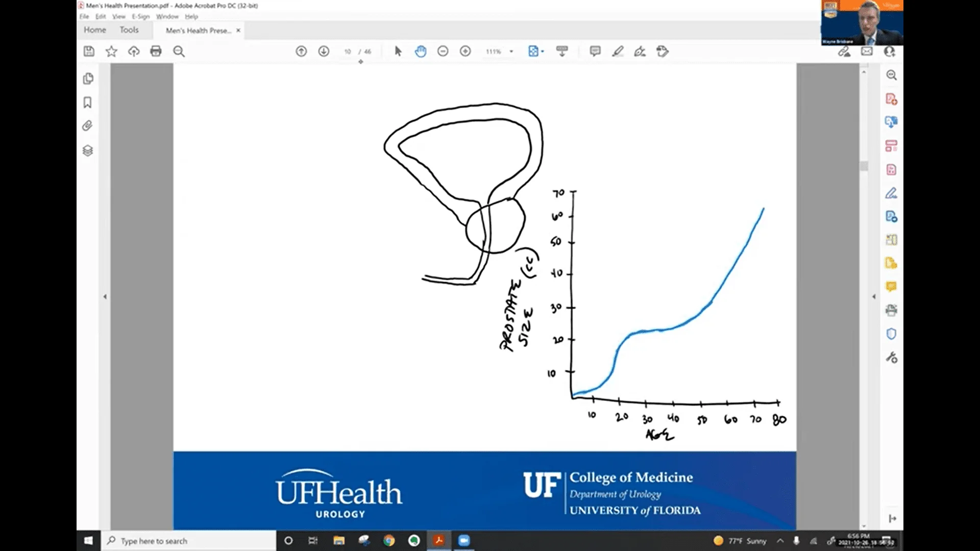Zoom out with minus button

pos(443,51)
